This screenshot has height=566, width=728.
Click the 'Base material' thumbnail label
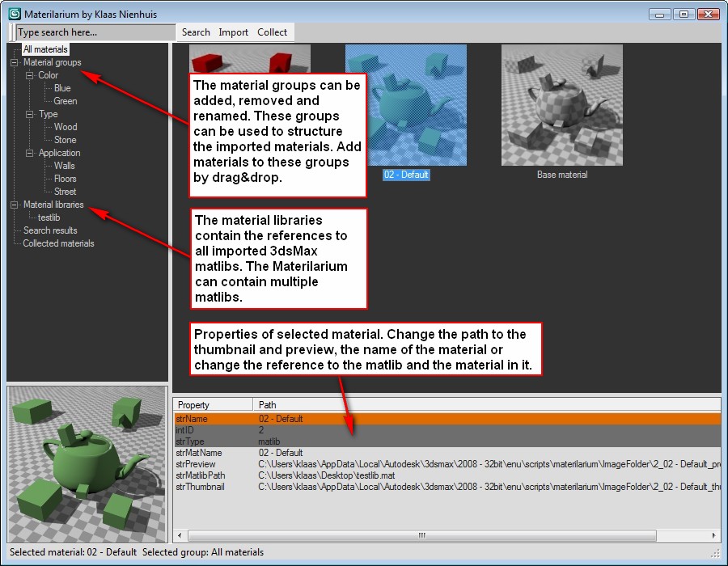pos(562,175)
